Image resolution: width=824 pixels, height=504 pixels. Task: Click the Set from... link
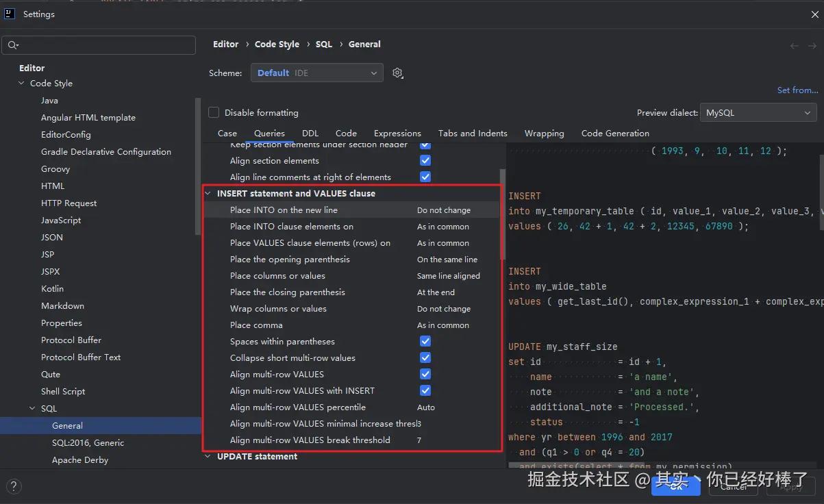tap(797, 90)
